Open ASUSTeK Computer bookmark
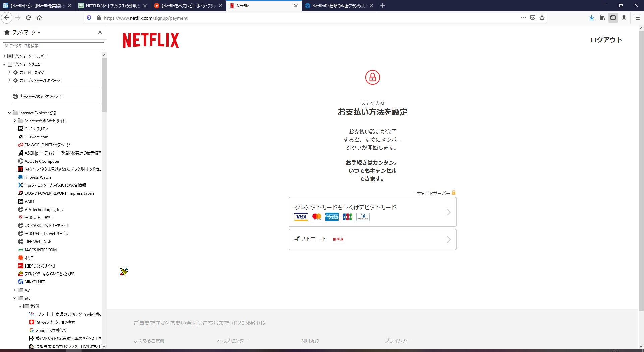This screenshot has height=352, width=644. point(39,161)
